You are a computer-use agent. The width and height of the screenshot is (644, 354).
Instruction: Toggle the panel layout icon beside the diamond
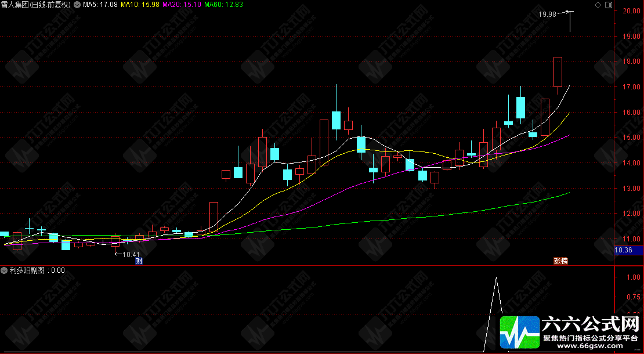609,5
